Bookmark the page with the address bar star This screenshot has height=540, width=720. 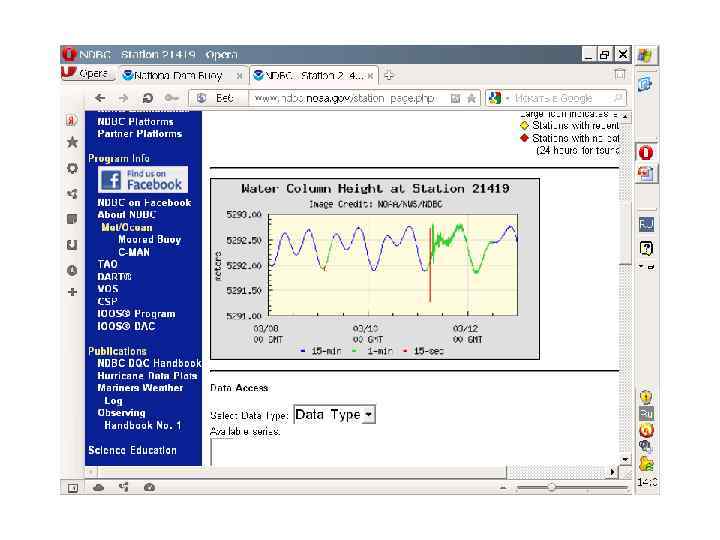(x=472, y=98)
